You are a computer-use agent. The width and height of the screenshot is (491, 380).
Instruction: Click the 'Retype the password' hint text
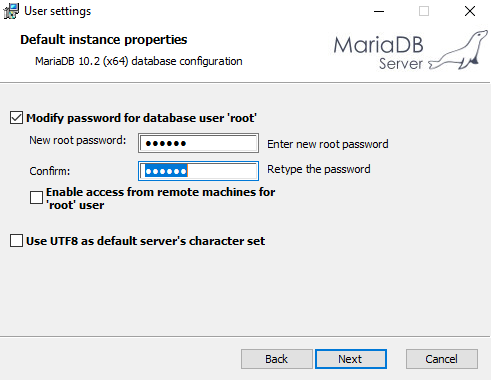pos(319,169)
